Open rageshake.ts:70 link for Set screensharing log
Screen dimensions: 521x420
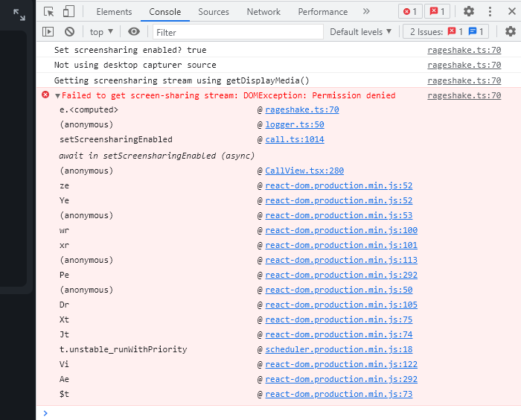(464, 50)
